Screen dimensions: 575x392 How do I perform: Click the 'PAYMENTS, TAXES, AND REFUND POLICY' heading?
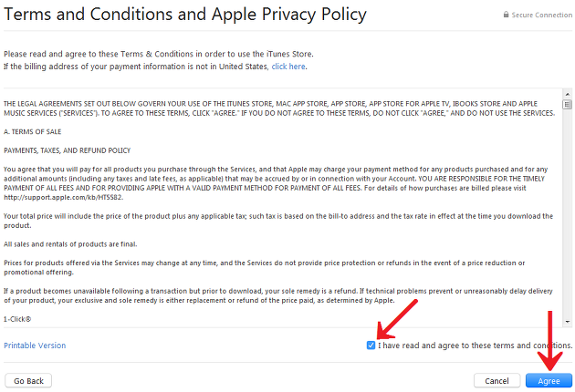68,150
